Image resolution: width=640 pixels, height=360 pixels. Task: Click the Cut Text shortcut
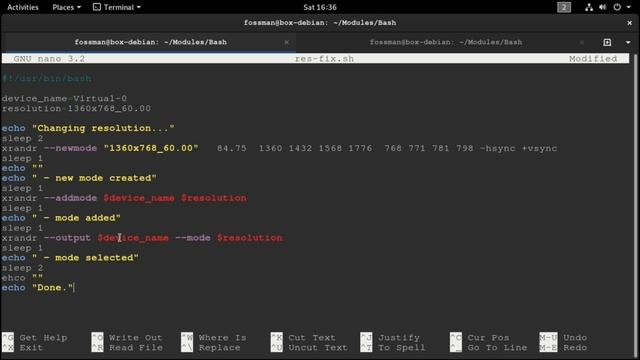[x=303, y=338]
